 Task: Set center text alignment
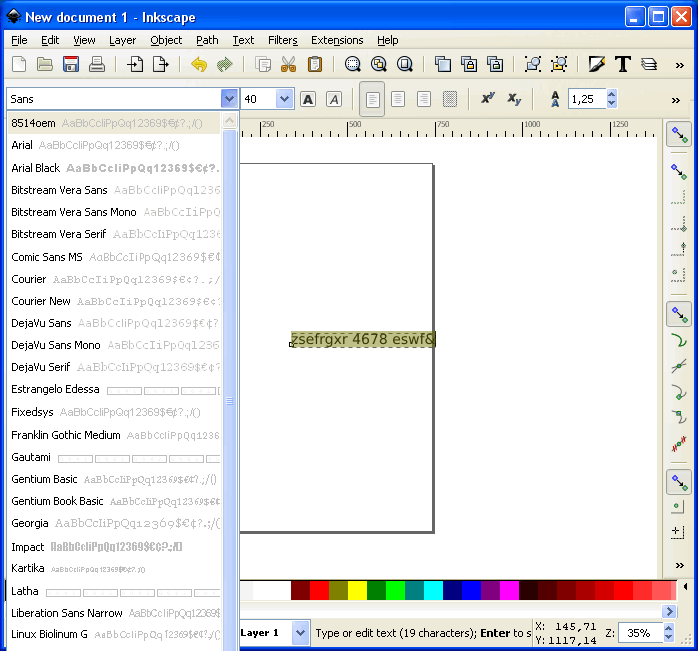(x=398, y=99)
